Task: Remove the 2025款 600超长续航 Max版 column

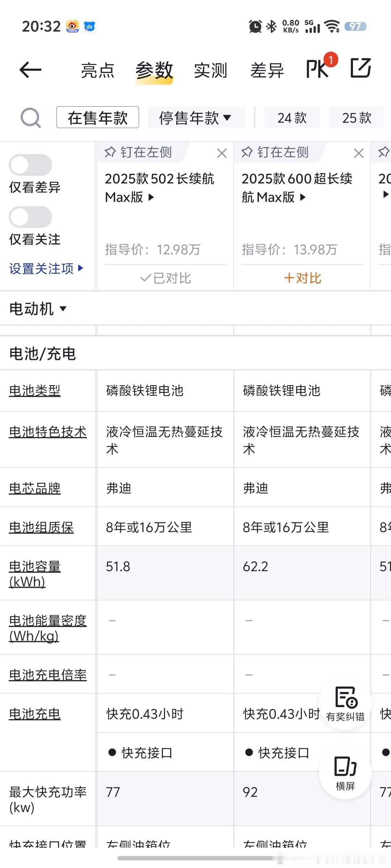Action: (359, 153)
